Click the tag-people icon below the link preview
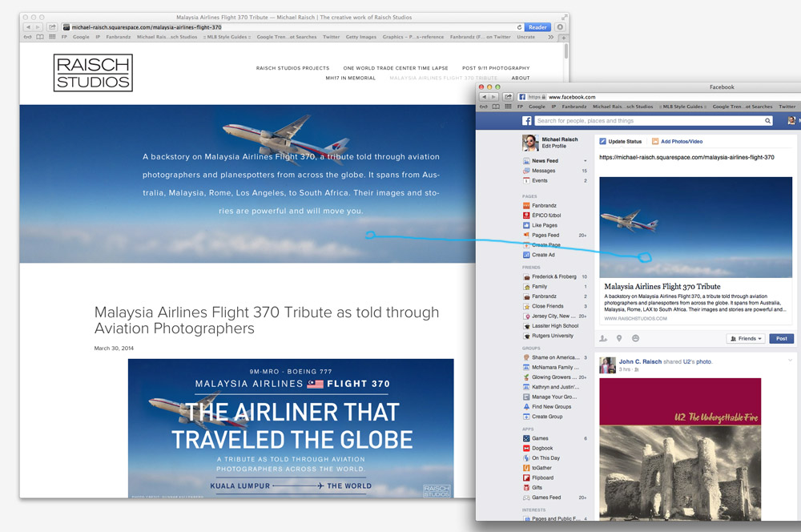Viewport: 801px width, 532px height. pos(603,338)
